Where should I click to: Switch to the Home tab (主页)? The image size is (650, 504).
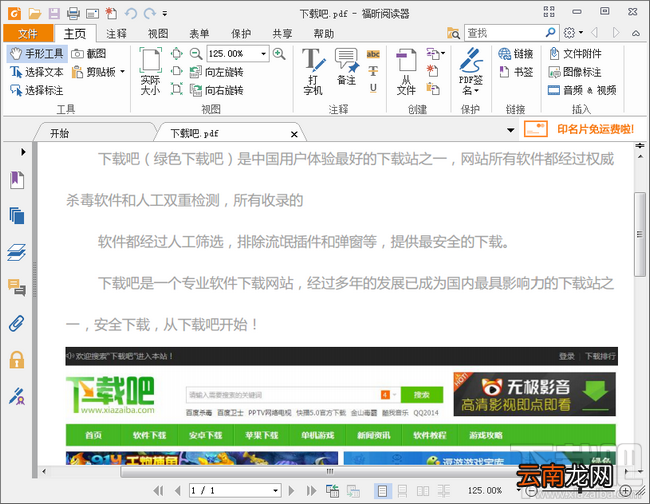[x=75, y=34]
